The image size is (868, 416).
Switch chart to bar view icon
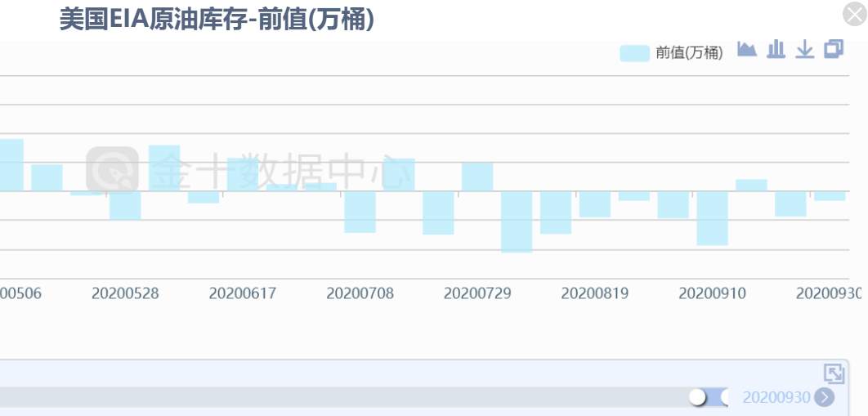pyautogui.click(x=776, y=49)
